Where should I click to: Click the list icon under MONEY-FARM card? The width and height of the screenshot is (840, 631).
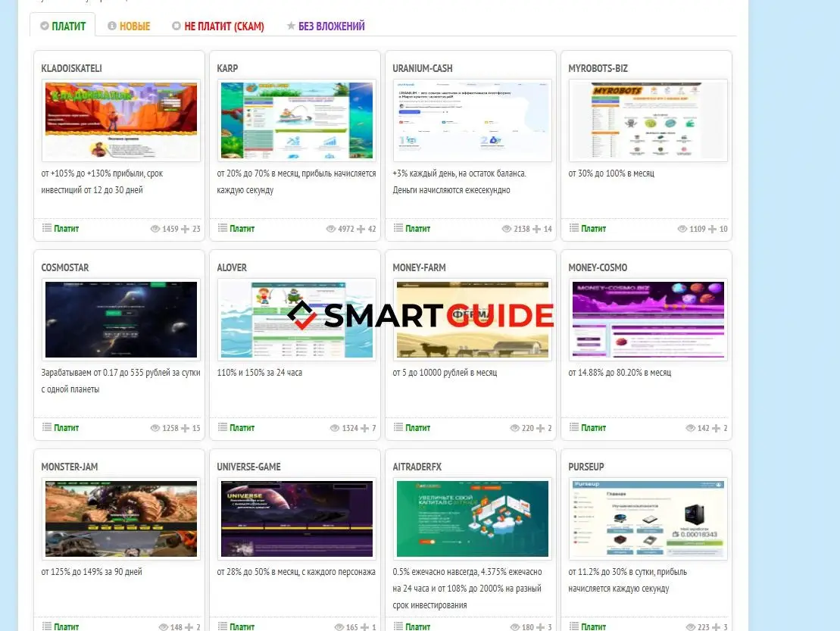coord(398,427)
